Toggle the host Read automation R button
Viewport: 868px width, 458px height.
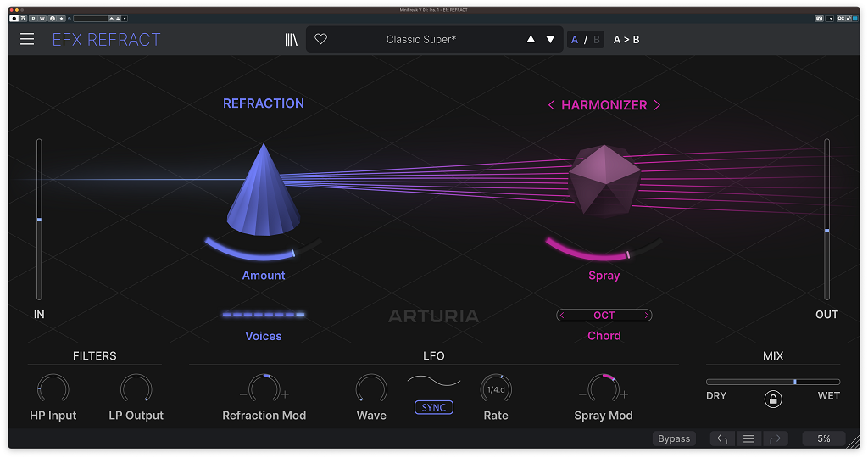pyautogui.click(x=33, y=19)
